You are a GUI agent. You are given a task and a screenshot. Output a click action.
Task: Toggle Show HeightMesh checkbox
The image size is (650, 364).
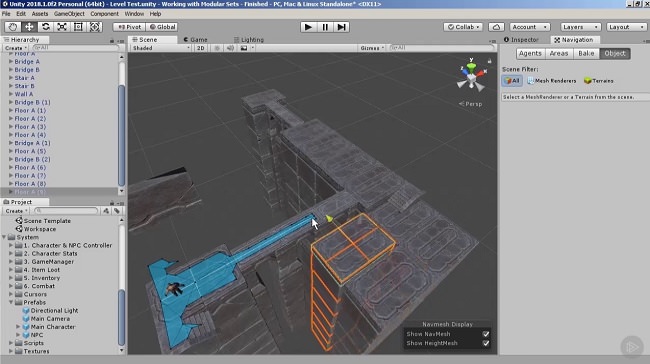[x=486, y=343]
